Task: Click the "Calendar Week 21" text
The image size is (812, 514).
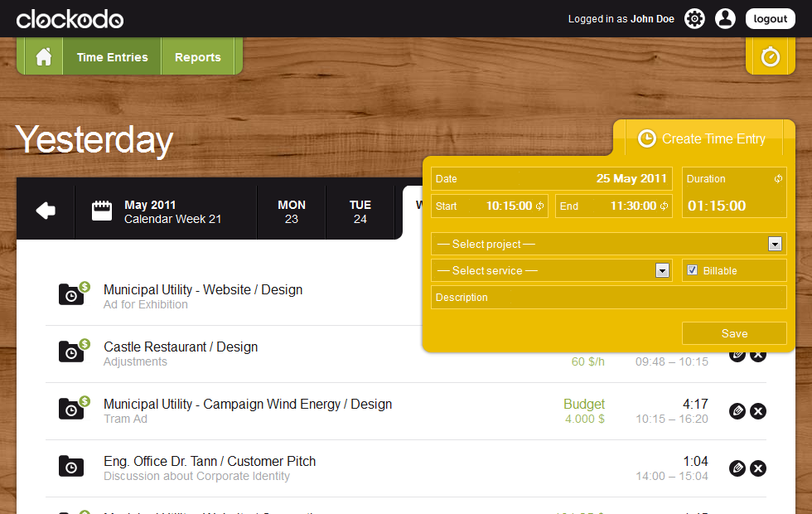Action: click(x=173, y=219)
